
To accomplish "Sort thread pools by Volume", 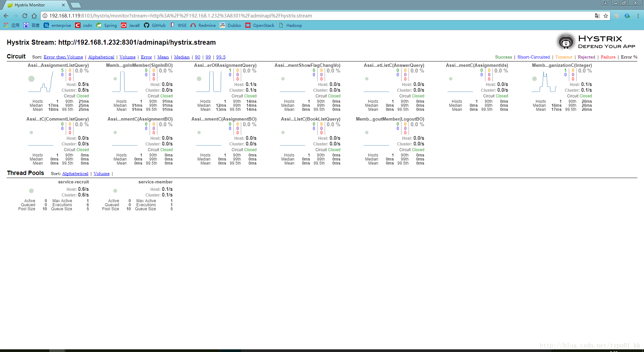I will 102,174.
